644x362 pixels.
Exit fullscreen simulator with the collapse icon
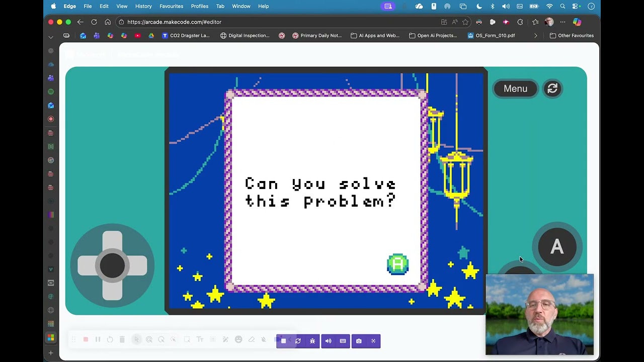373,341
